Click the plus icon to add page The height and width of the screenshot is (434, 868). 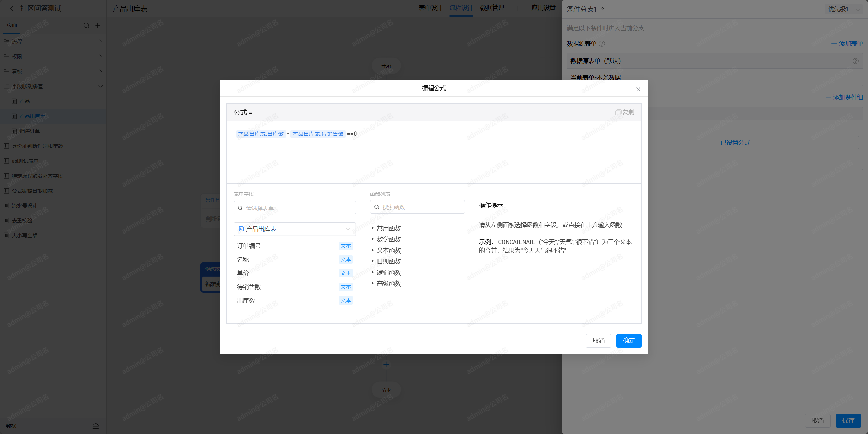[x=98, y=26]
